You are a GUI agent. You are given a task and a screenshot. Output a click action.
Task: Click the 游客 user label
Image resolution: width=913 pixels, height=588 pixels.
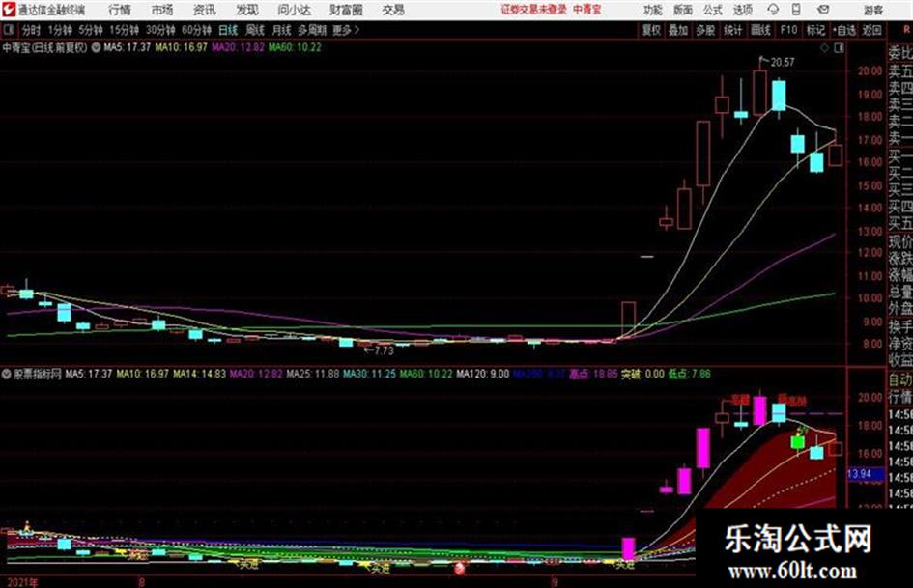[x=873, y=10]
